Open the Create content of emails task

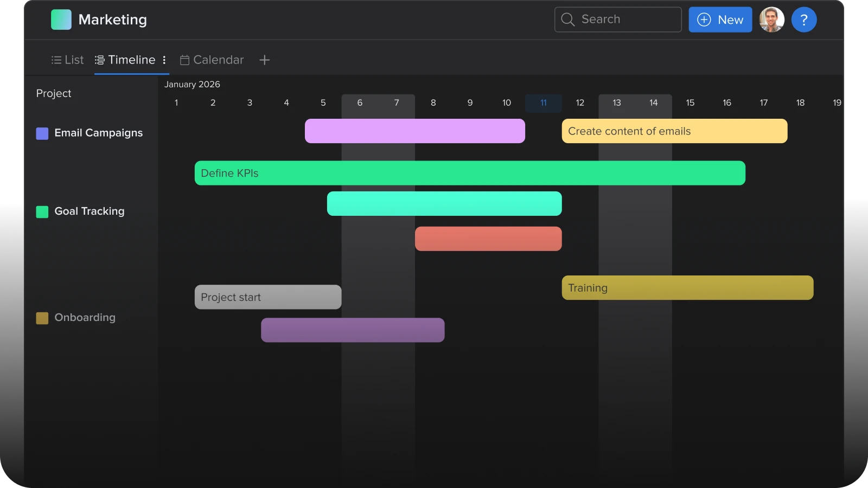click(x=674, y=131)
